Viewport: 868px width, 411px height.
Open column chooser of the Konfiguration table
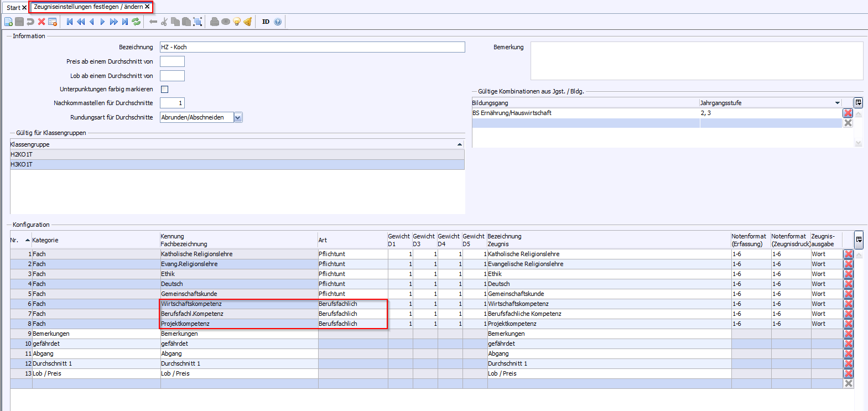[x=859, y=240]
